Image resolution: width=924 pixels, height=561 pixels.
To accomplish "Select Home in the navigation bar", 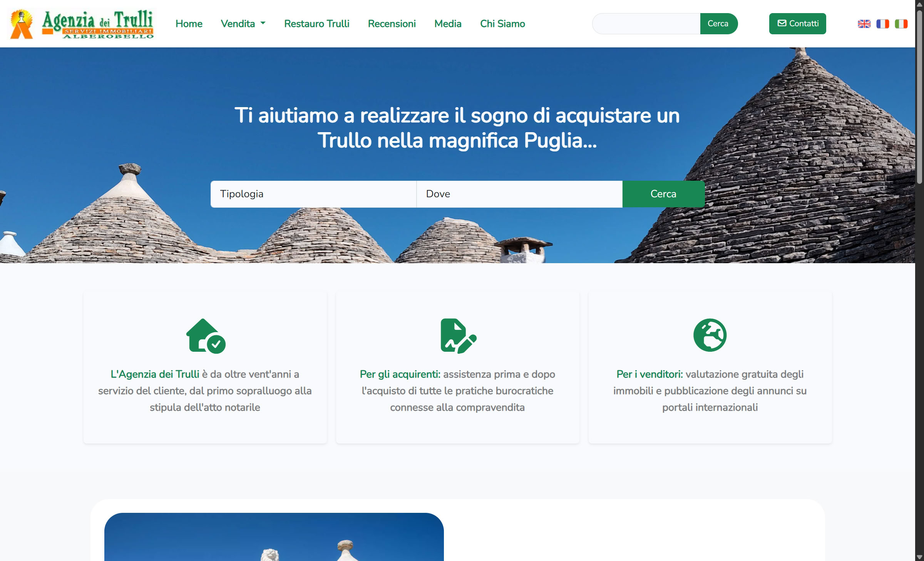I will coord(189,24).
